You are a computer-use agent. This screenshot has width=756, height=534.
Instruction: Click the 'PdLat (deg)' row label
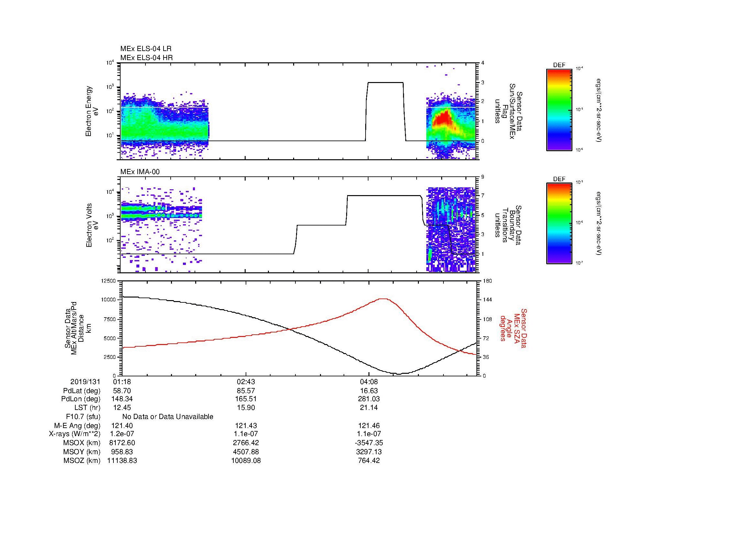[x=82, y=391]
